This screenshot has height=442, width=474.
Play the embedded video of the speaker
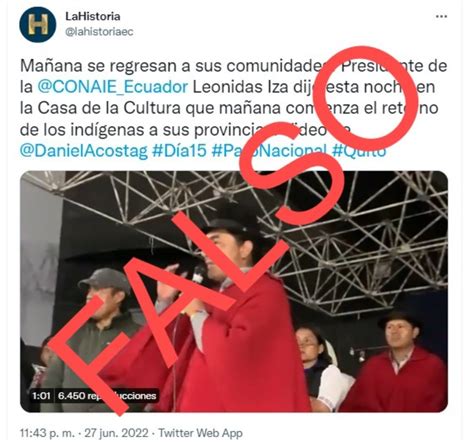tap(234, 291)
